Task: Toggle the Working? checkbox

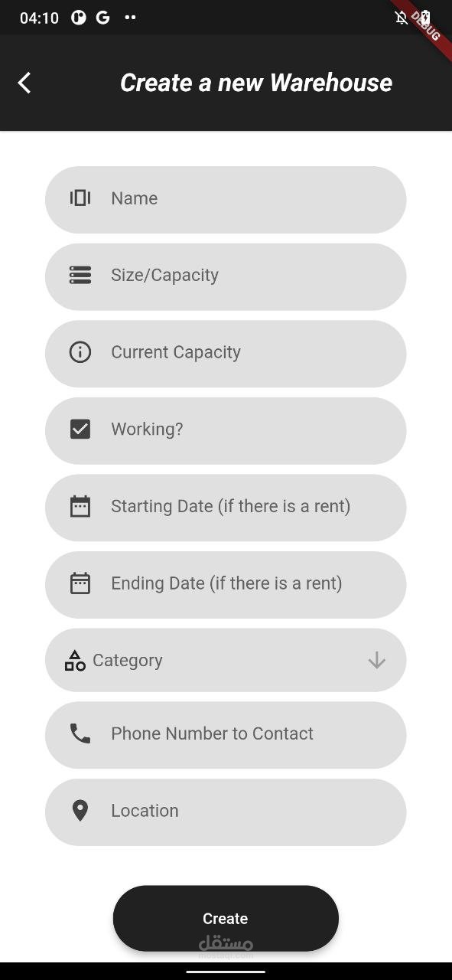Action: point(80,429)
